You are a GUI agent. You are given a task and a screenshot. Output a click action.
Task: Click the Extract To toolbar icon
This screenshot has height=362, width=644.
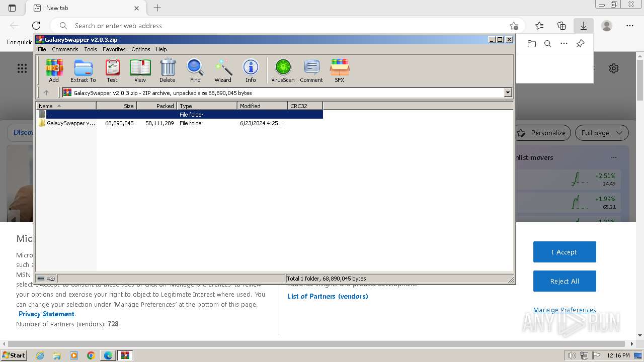click(83, 70)
